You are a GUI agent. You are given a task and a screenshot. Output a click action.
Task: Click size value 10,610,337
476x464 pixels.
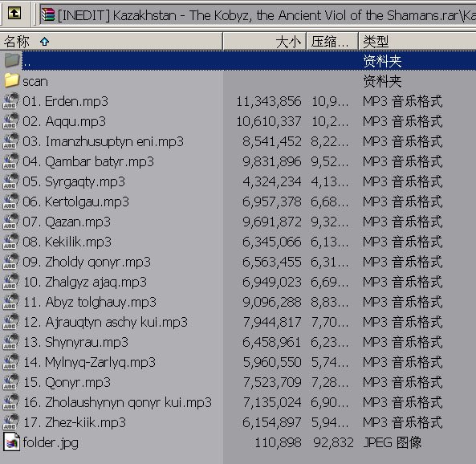click(x=269, y=121)
